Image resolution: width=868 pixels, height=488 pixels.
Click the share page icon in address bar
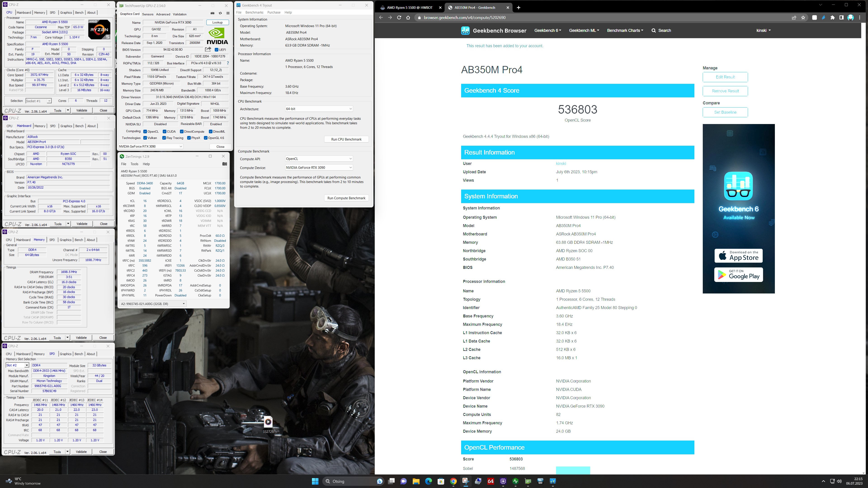[794, 18]
